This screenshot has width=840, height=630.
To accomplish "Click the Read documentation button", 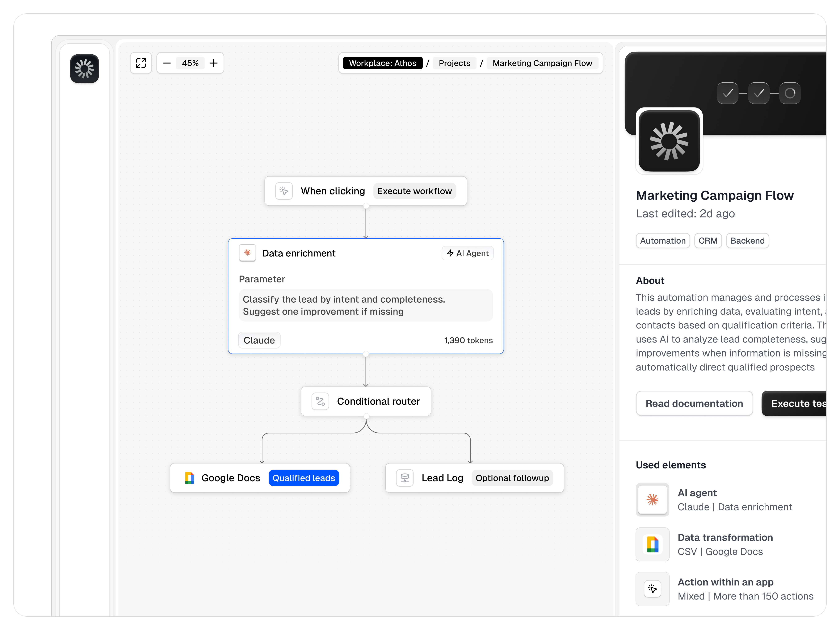I will click(x=694, y=403).
